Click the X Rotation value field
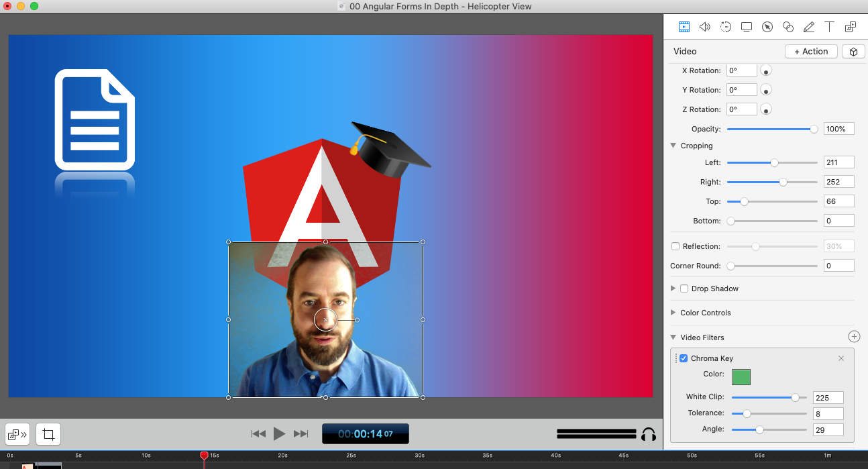Image resolution: width=868 pixels, height=469 pixels. pos(742,70)
